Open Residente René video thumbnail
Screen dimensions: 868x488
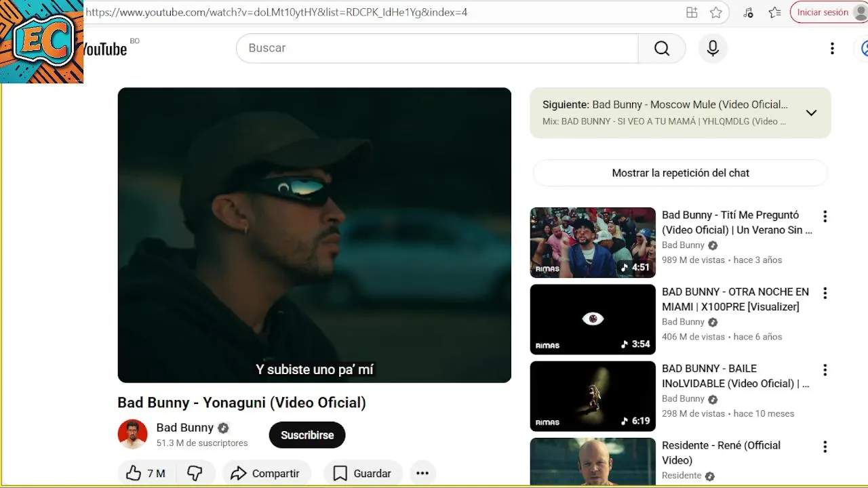[x=593, y=462]
